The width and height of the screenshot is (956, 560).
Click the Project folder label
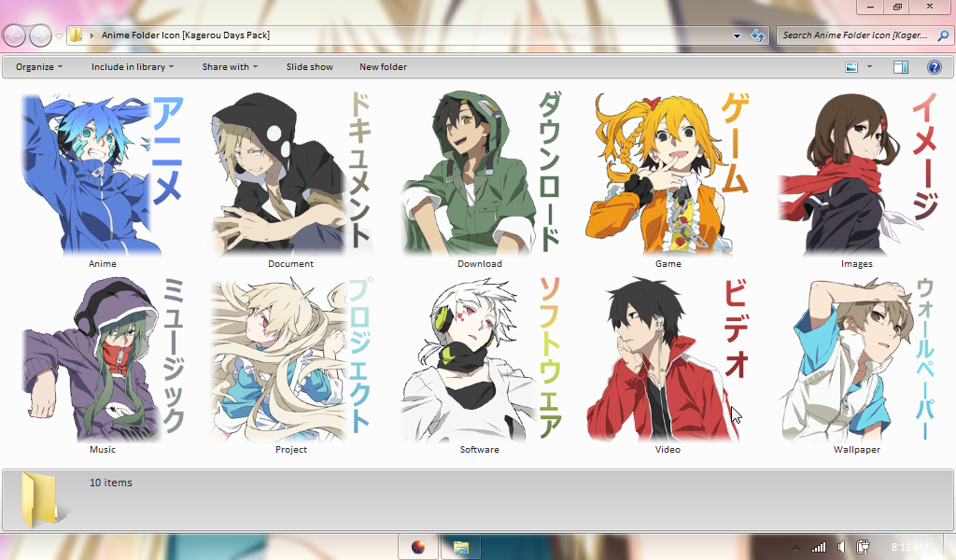(291, 450)
